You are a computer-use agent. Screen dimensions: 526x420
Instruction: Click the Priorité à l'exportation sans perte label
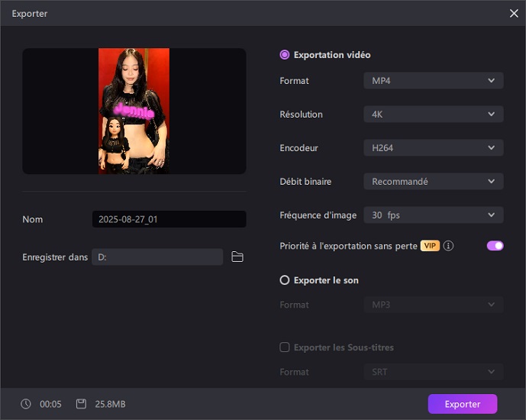point(348,246)
